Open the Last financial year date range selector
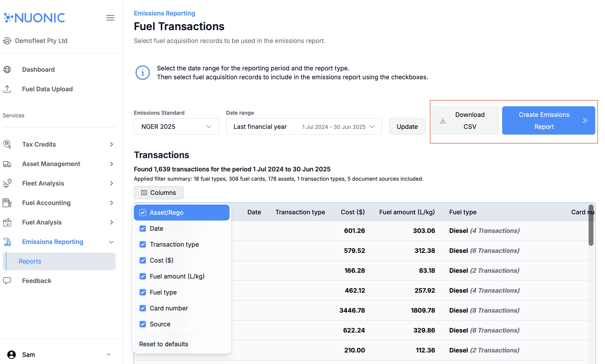This screenshot has height=364, width=605. (x=304, y=126)
